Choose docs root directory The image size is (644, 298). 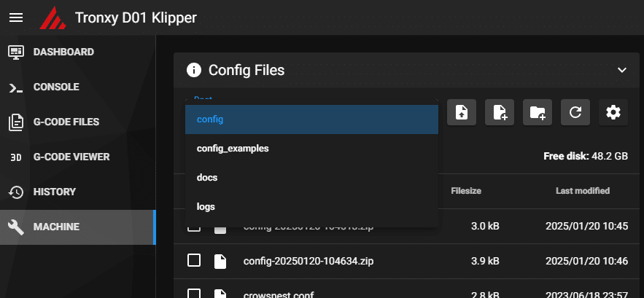pyautogui.click(x=311, y=178)
